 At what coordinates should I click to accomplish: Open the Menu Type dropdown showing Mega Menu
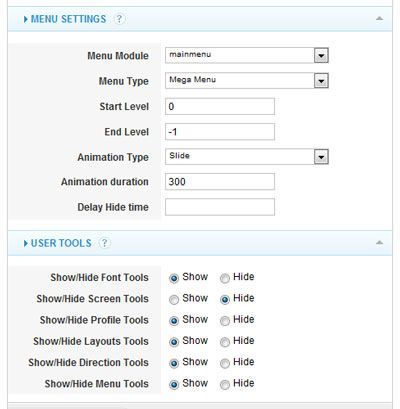point(247,81)
